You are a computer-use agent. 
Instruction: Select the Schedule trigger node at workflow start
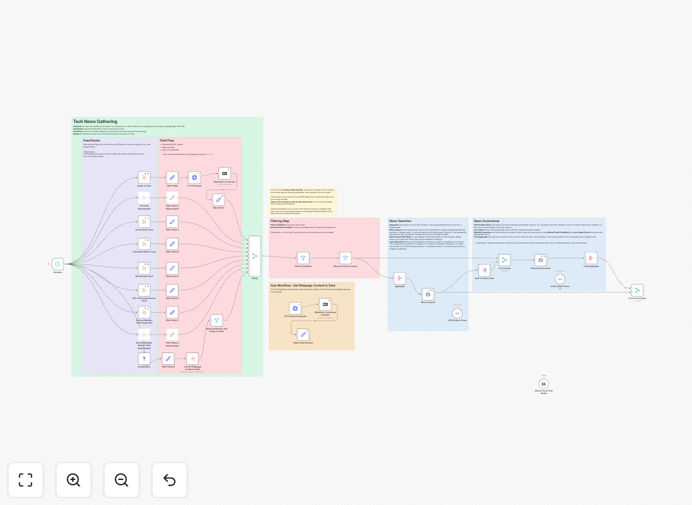57,264
